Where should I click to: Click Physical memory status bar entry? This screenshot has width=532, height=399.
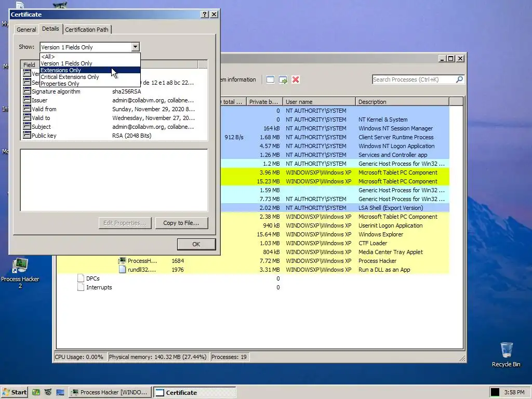pyautogui.click(x=158, y=357)
